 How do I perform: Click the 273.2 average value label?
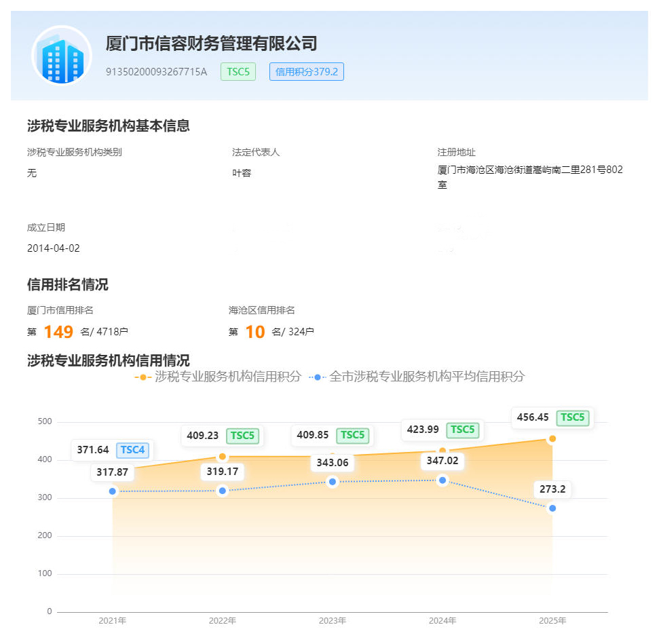(x=552, y=489)
